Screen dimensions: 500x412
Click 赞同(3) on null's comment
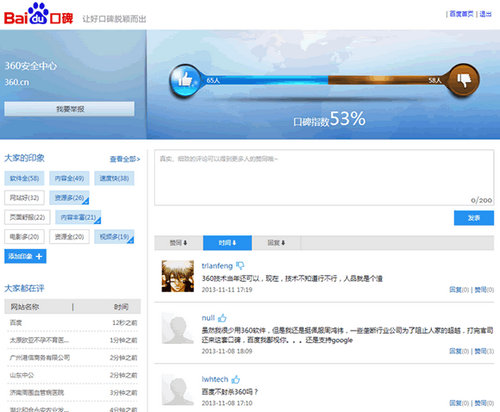point(484,351)
